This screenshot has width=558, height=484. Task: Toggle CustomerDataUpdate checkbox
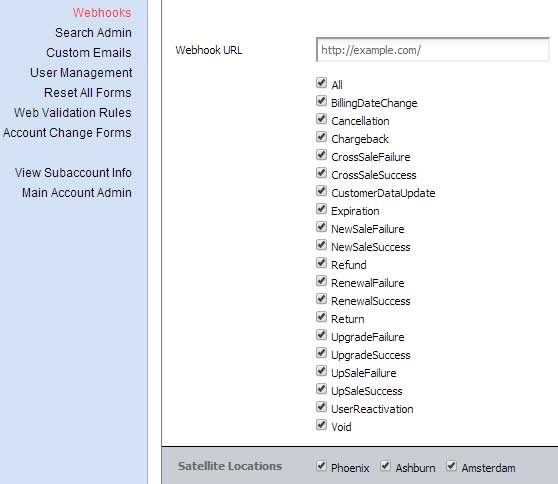321,191
